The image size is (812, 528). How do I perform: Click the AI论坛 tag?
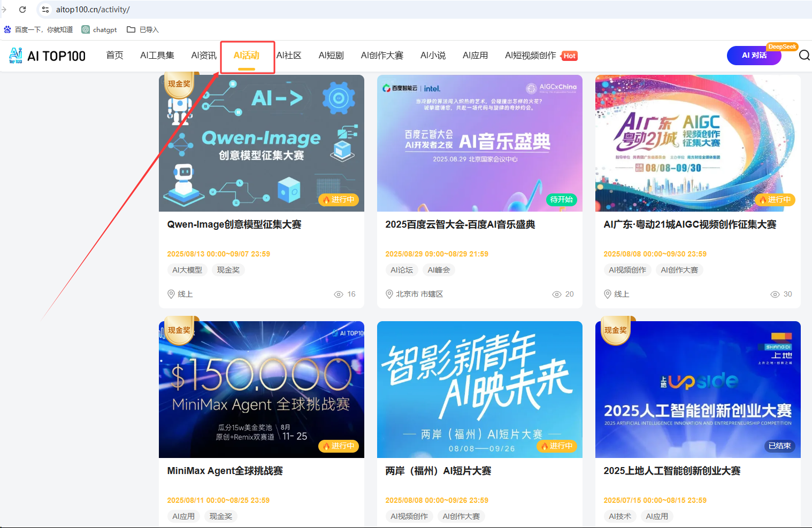(x=402, y=270)
